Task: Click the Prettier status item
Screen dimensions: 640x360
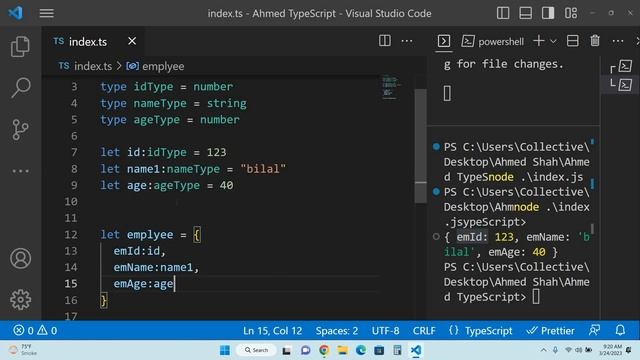Action: pyautogui.click(x=550, y=331)
